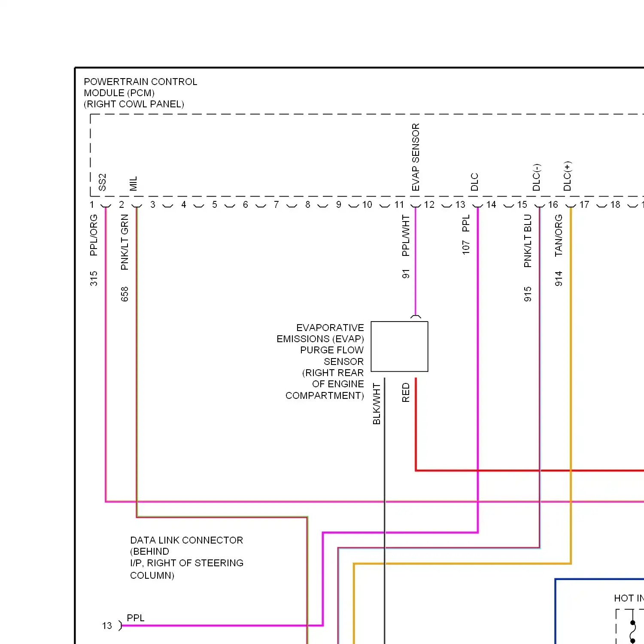Select circuit number 915
This screenshot has height=644, width=644.
coord(528,294)
